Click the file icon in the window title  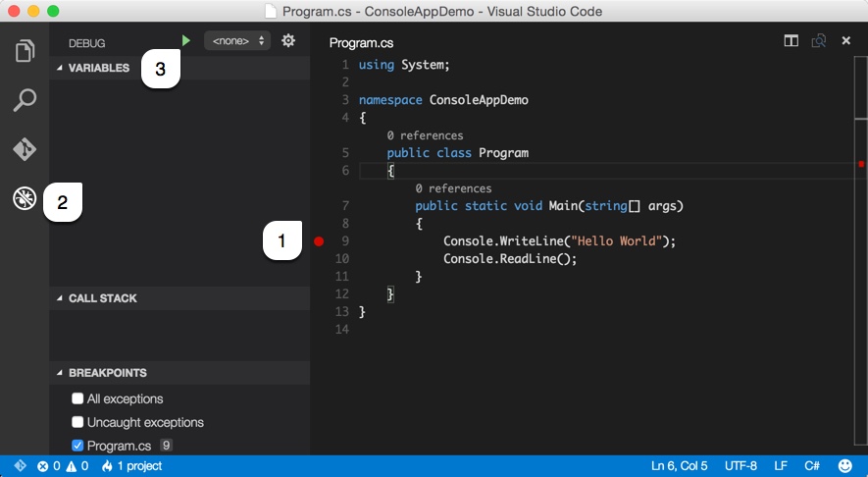click(270, 11)
